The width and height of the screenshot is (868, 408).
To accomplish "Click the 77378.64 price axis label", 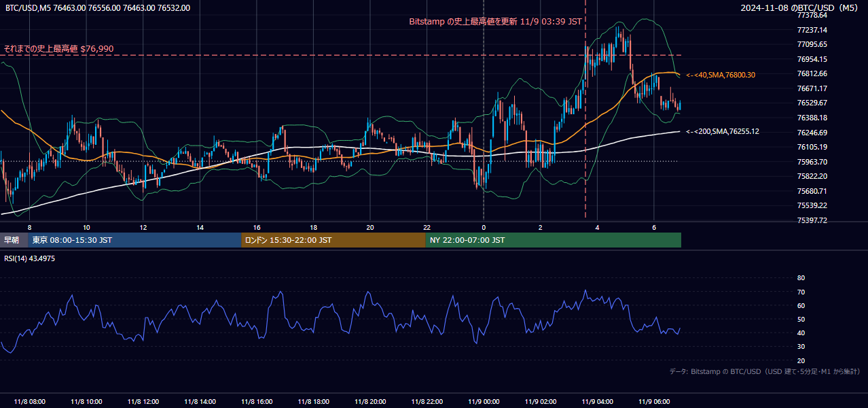I will pyautogui.click(x=812, y=15).
